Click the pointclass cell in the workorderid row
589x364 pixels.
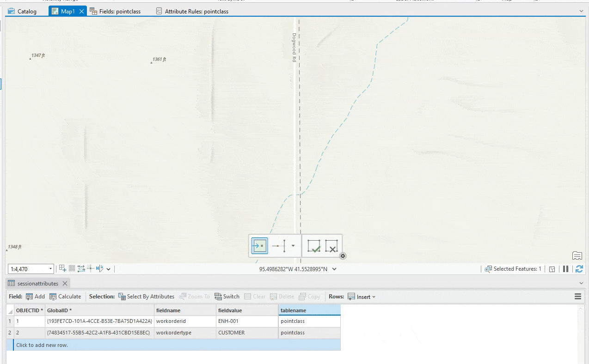click(x=309, y=321)
